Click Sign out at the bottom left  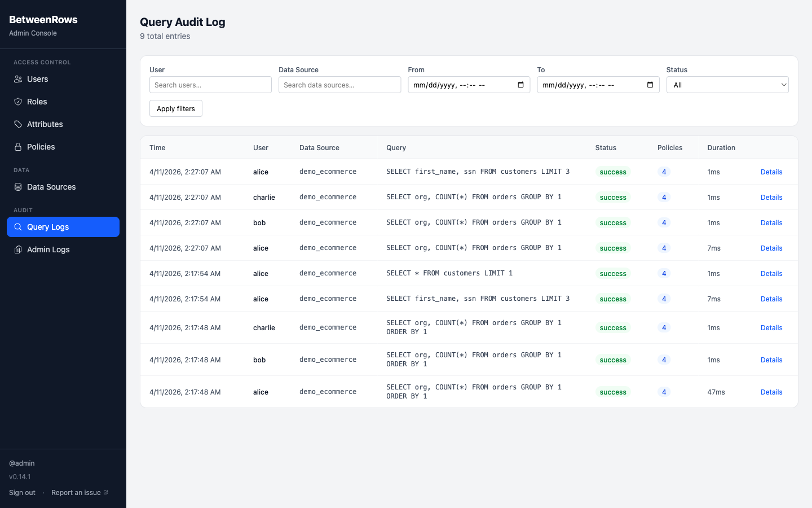click(22, 492)
